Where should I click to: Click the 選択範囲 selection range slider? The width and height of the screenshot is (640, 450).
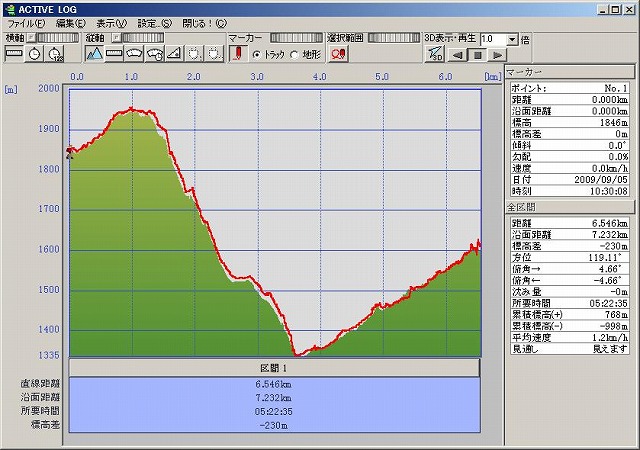394,38
